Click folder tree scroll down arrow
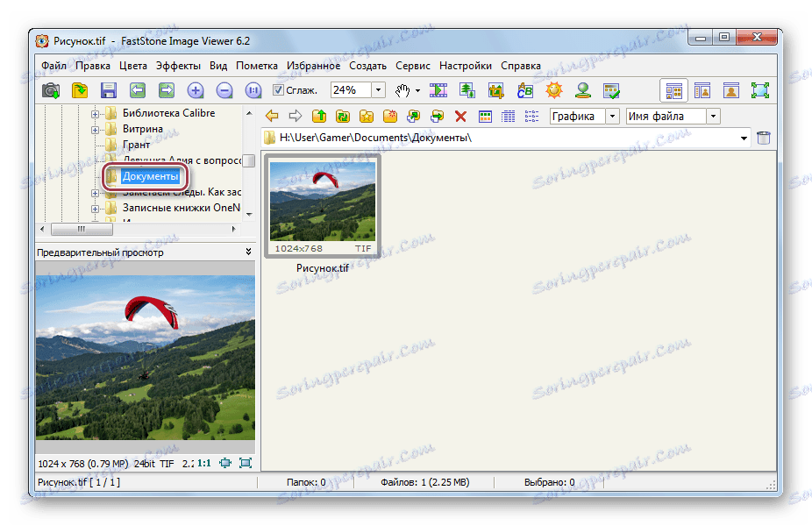812x526 pixels. pos(249,214)
